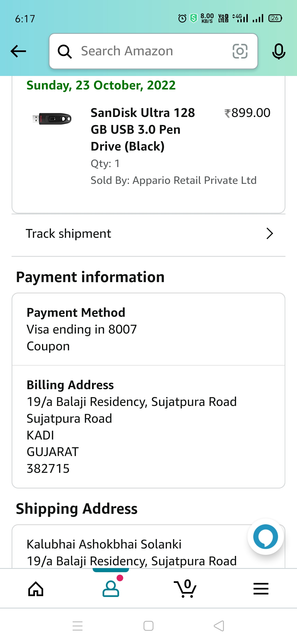
Task: Tap the ₹899.00 item price
Action: [248, 113]
